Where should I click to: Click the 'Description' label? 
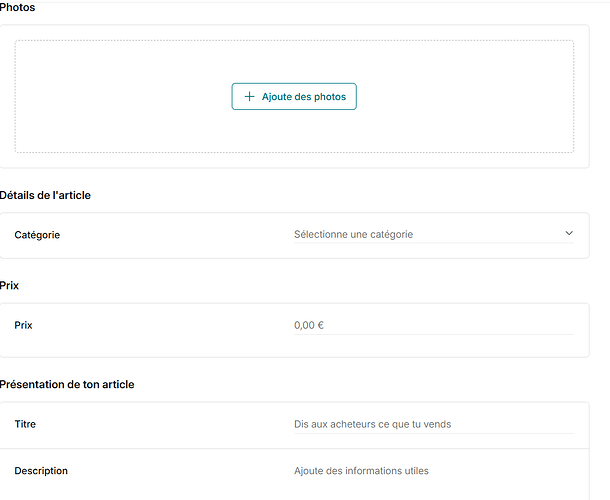coord(41,471)
